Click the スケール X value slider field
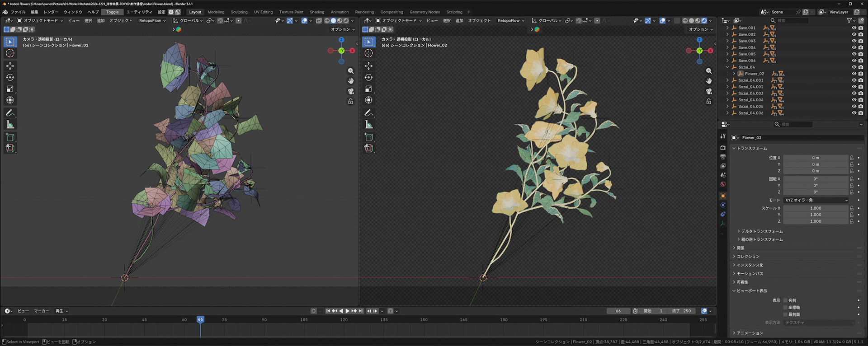This screenshot has height=346, width=868. (816, 208)
